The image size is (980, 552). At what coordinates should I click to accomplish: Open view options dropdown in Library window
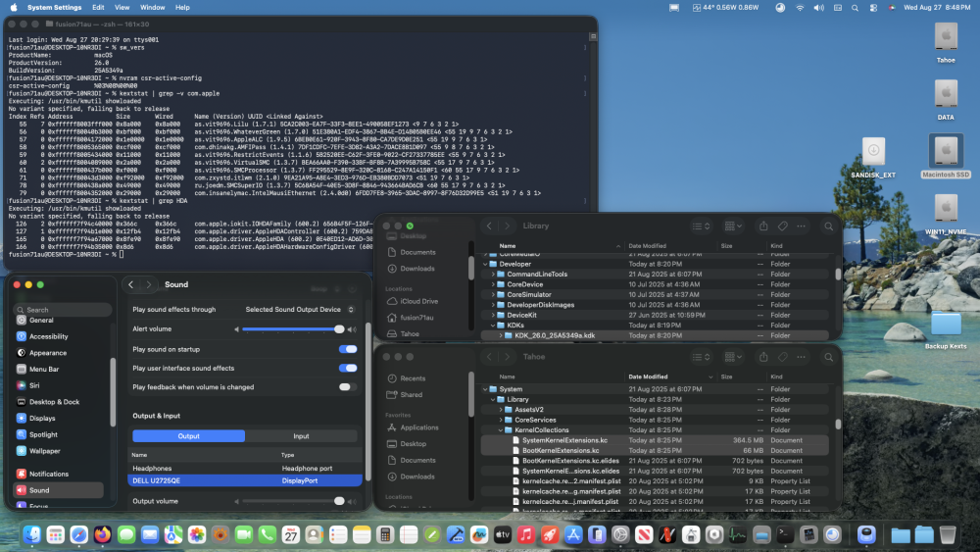(x=702, y=226)
